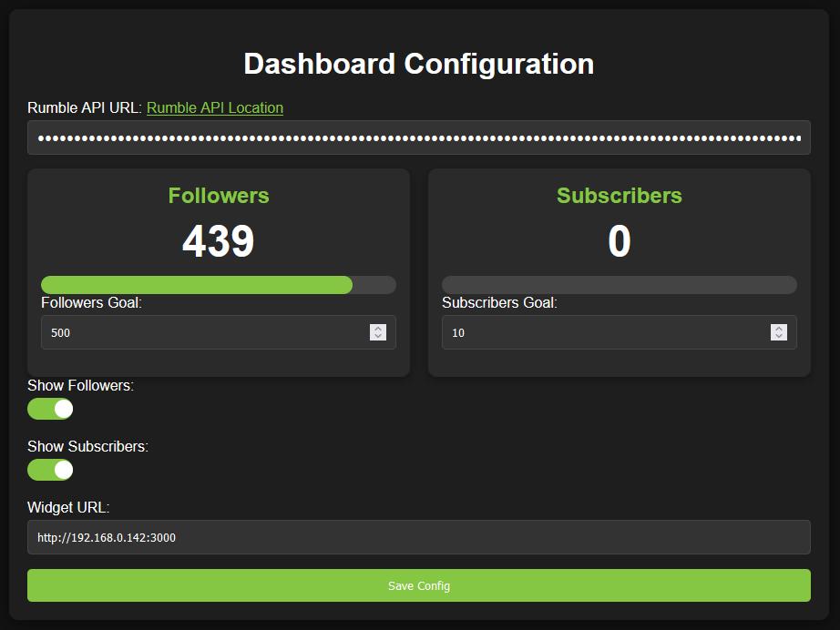Click the 439 followers count

point(219,241)
